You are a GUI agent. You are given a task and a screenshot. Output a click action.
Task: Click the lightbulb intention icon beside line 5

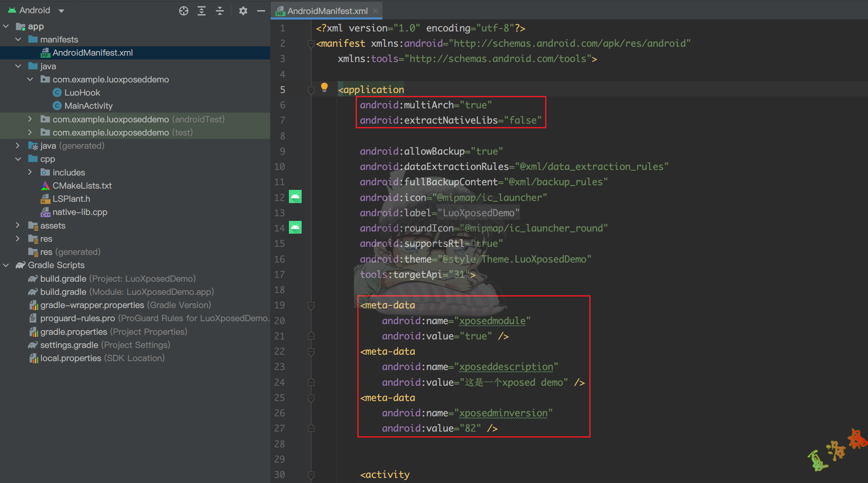tap(325, 87)
